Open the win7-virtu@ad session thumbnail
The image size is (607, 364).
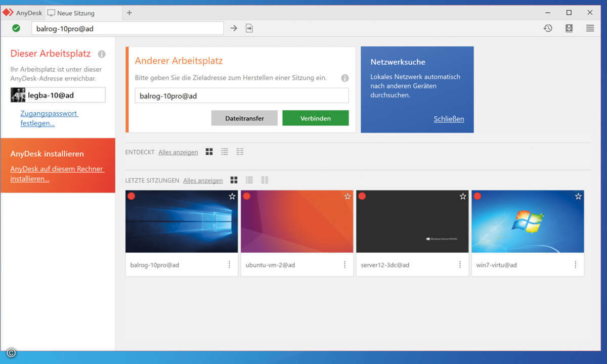[528, 221]
